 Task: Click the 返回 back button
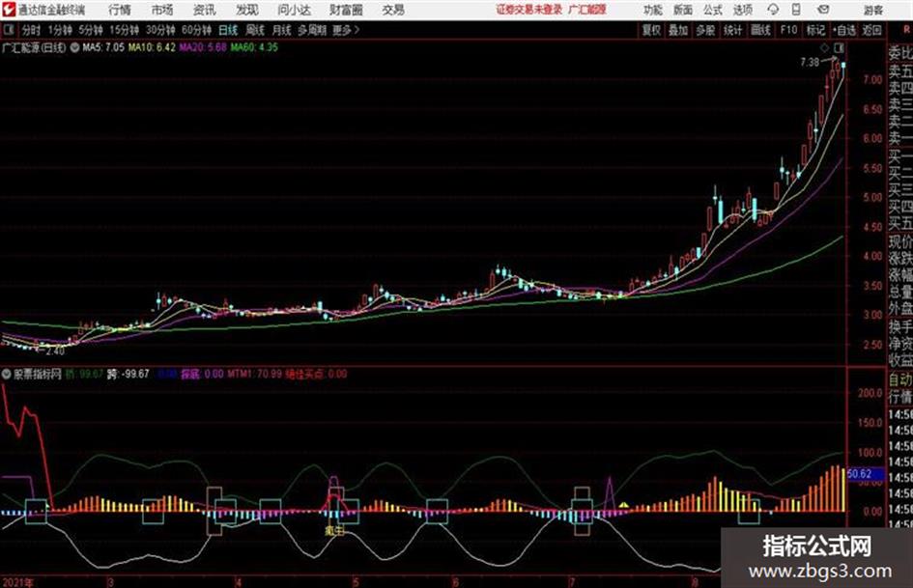tap(871, 30)
